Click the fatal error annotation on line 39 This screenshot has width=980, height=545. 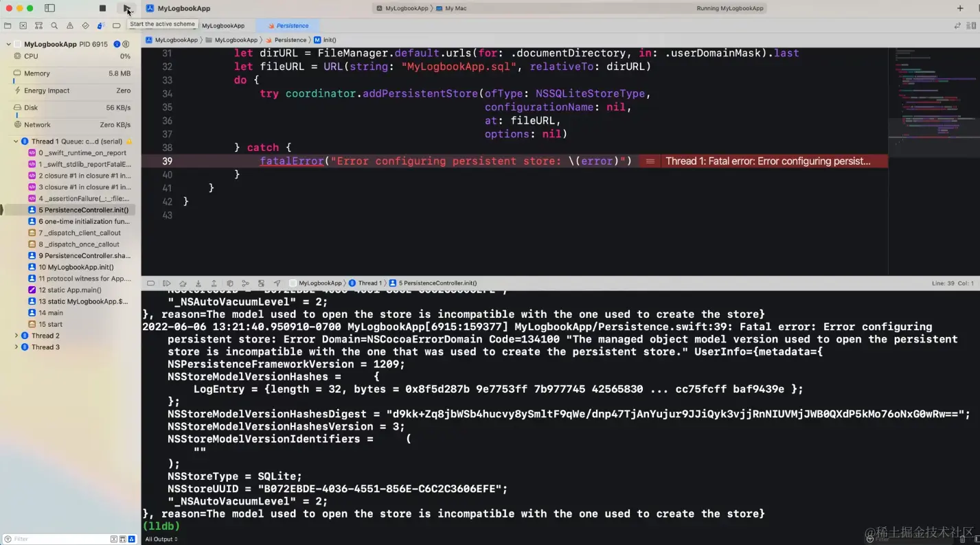(x=763, y=161)
